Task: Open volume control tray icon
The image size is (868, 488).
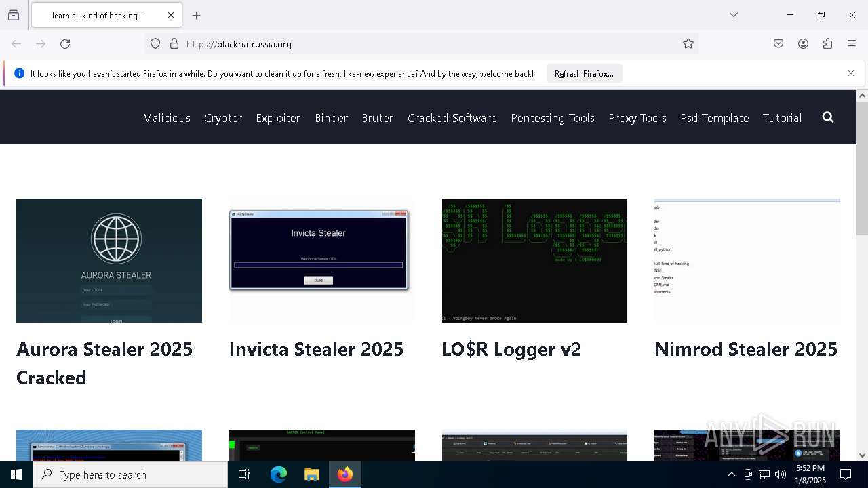Action: pyautogui.click(x=781, y=474)
